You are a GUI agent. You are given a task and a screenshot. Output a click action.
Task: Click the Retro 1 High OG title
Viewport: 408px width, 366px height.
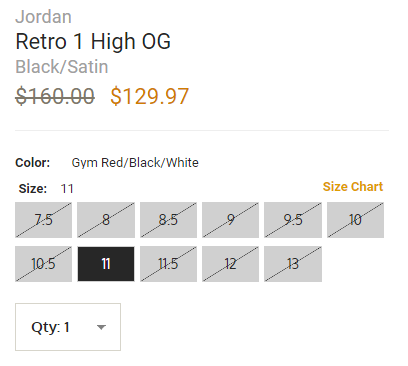93,42
